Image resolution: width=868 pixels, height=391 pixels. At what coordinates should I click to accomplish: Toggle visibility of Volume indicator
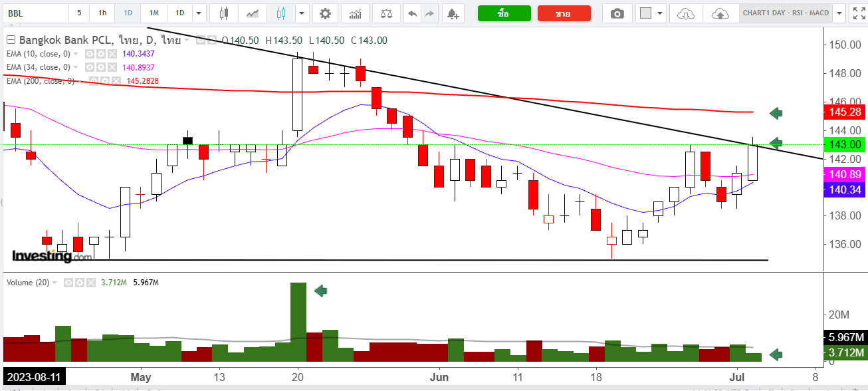pyautogui.click(x=67, y=283)
